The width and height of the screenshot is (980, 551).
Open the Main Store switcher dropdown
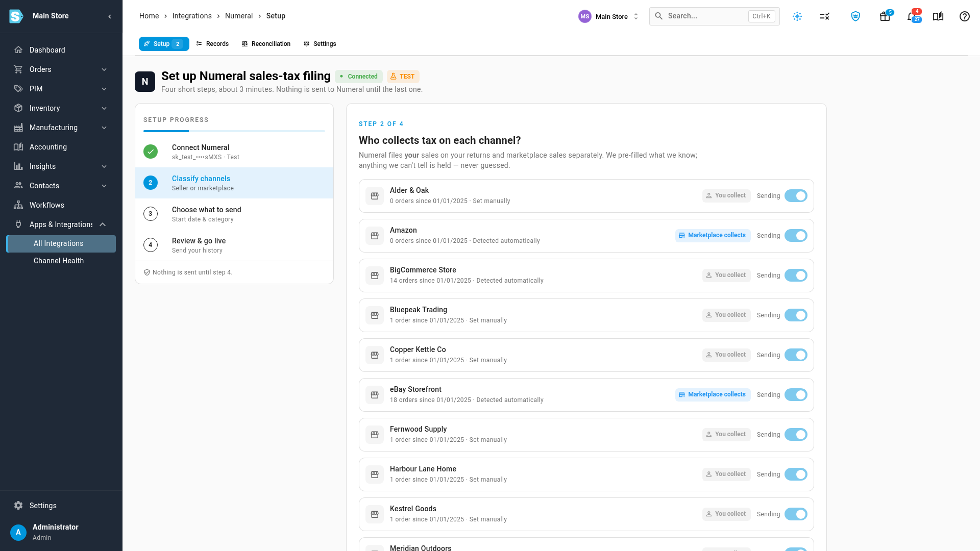click(608, 16)
